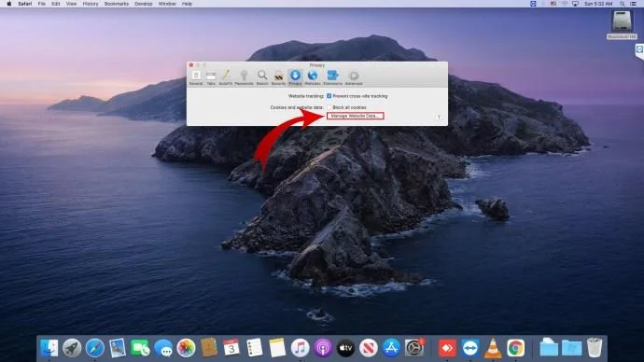
Task: Open Safari from the Dock
Action: (x=95, y=348)
